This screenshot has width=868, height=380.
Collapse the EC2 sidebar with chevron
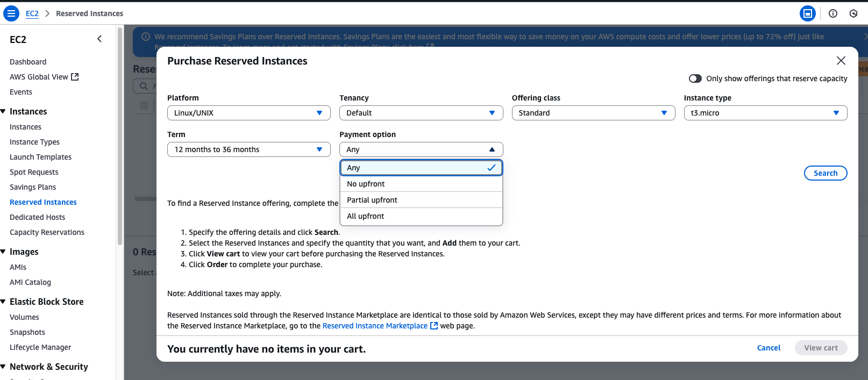click(99, 39)
